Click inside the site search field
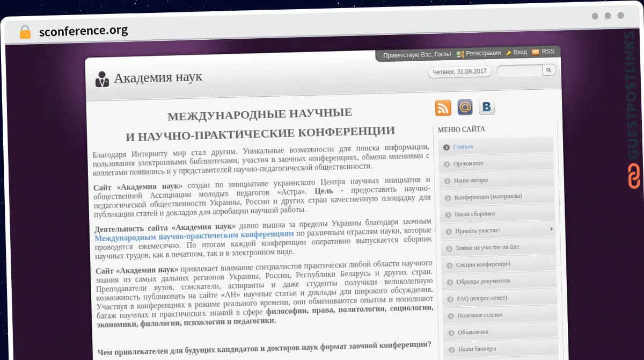 point(519,70)
